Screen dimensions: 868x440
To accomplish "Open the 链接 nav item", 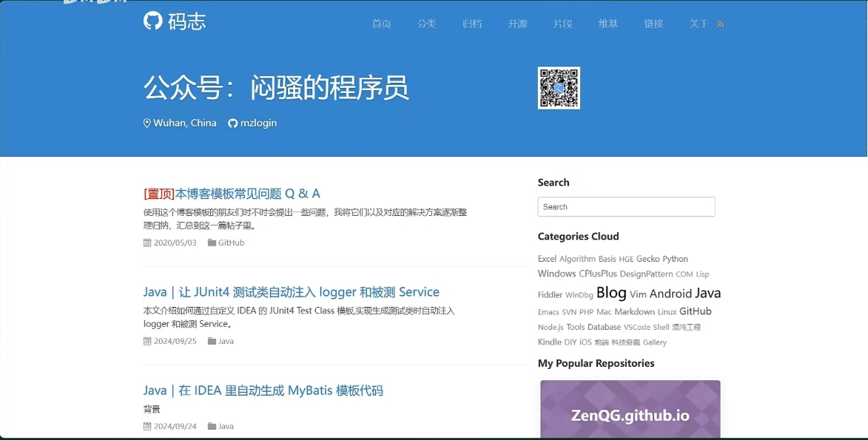I will point(653,24).
